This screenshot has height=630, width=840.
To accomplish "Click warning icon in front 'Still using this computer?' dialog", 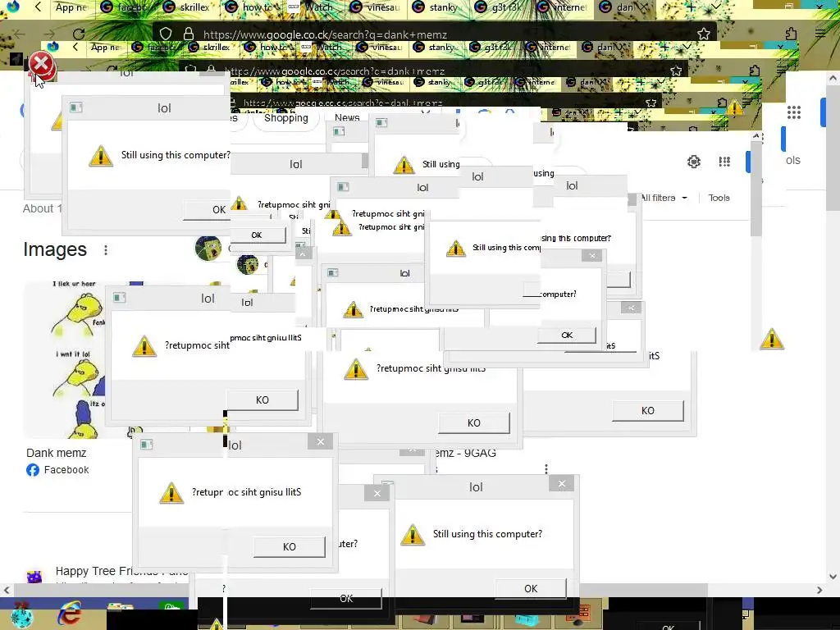I will (x=413, y=535).
